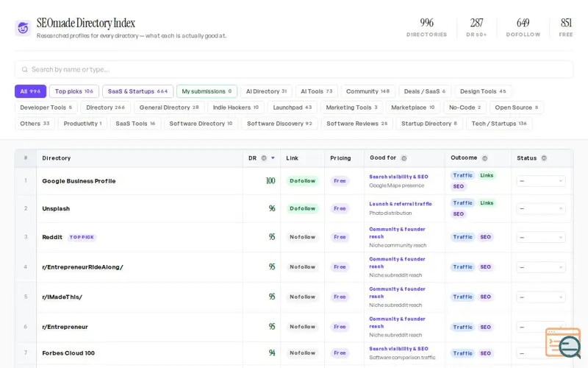Click the 649 Dofollow stat
The image size is (588, 368).
[x=523, y=27]
